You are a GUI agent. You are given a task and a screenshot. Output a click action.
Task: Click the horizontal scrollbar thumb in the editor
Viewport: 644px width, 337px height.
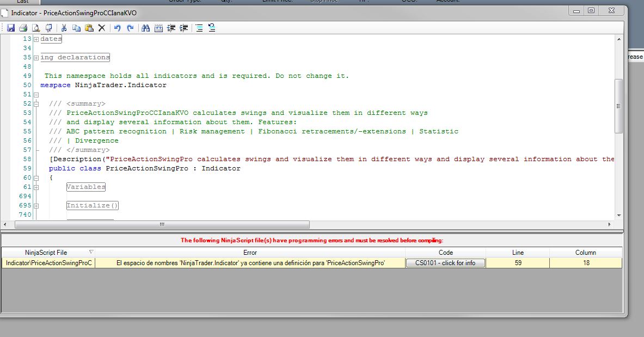coord(162,224)
